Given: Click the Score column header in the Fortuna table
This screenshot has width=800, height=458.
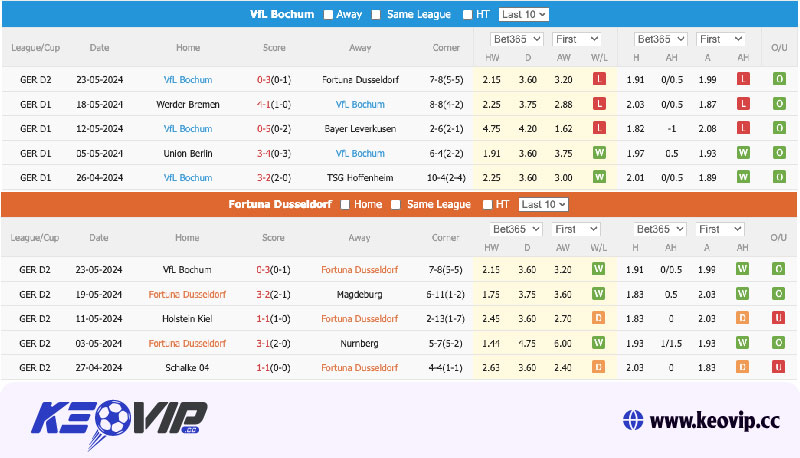Looking at the screenshot, I should click(x=273, y=238).
